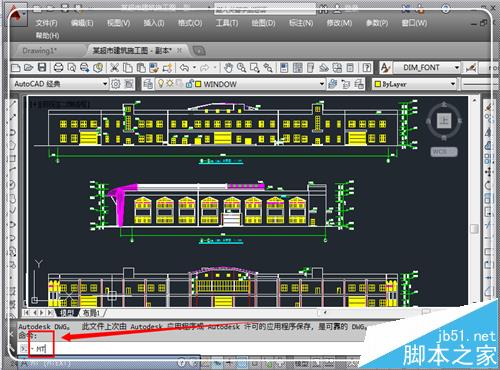Open the Properties palette icon
This screenshot has width=500, height=370.
click(x=284, y=68)
